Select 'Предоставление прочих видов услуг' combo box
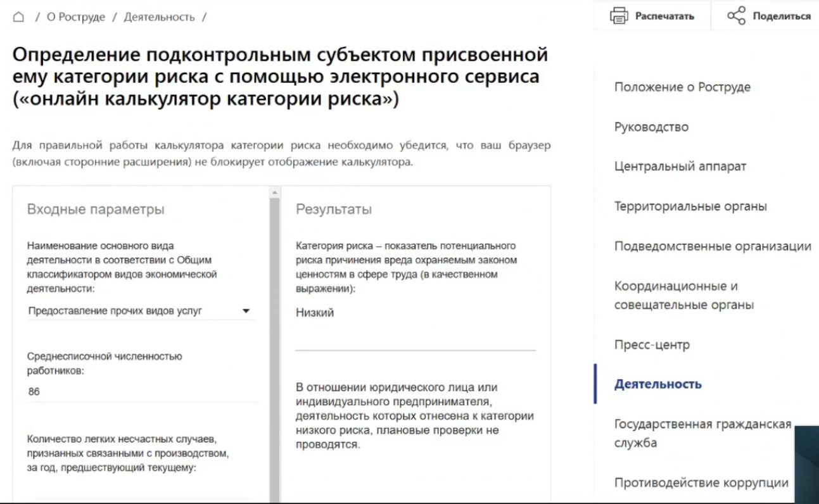The image size is (819, 504). [x=133, y=311]
